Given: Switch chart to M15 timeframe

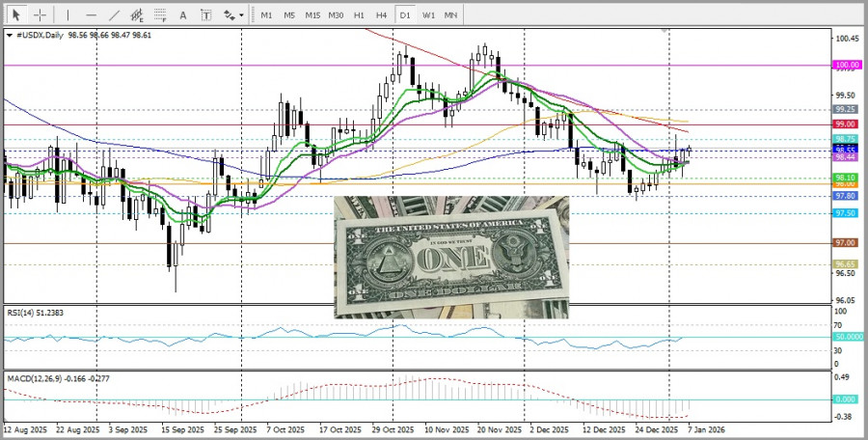Looking at the screenshot, I should coord(312,15).
